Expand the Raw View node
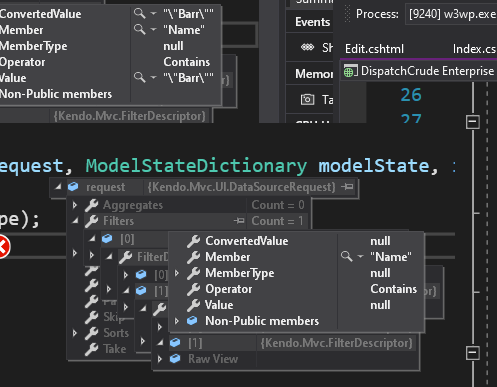 160,359
